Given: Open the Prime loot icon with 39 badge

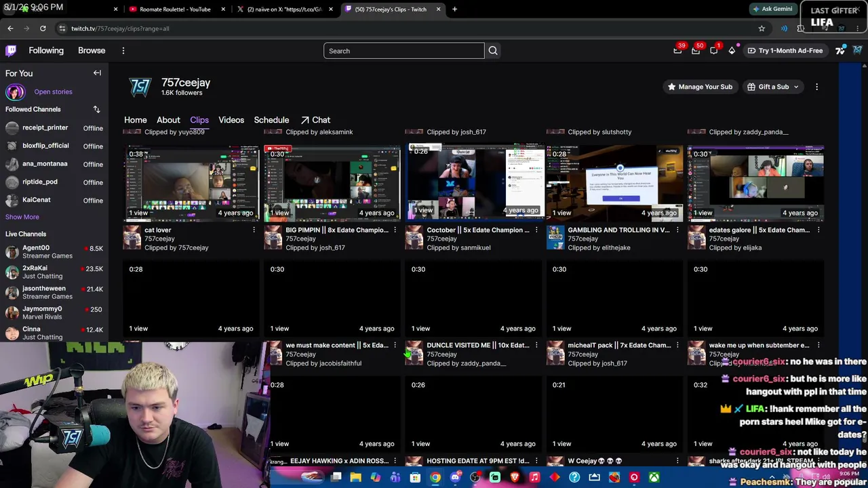Looking at the screenshot, I should (677, 50).
